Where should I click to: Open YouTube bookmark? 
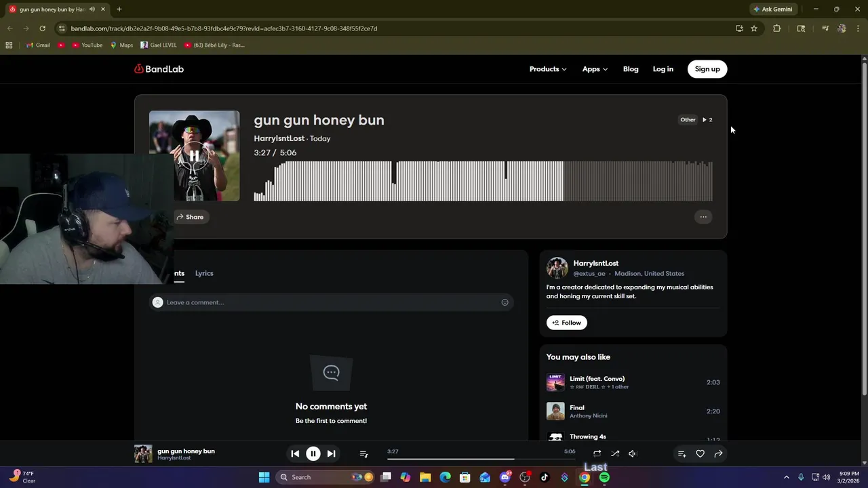(87, 45)
